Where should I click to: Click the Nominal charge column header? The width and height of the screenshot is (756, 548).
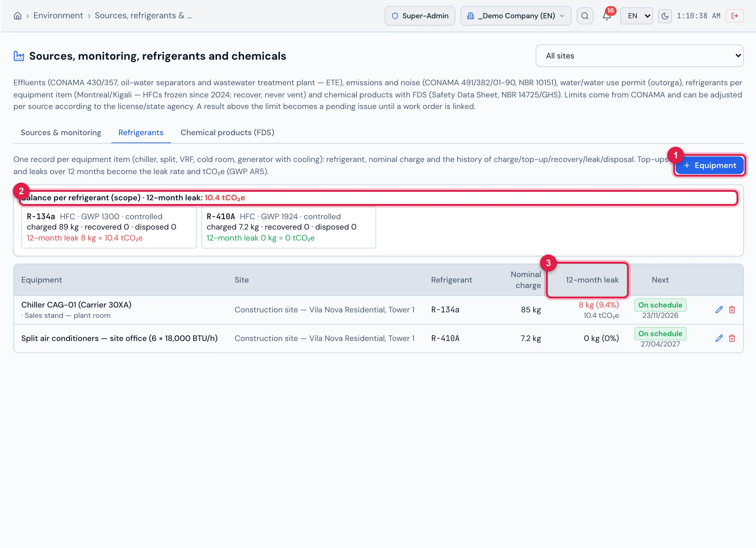click(526, 280)
